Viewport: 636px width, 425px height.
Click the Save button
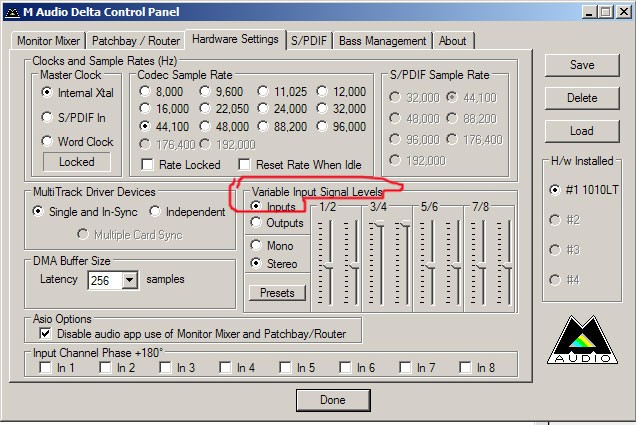coord(582,65)
